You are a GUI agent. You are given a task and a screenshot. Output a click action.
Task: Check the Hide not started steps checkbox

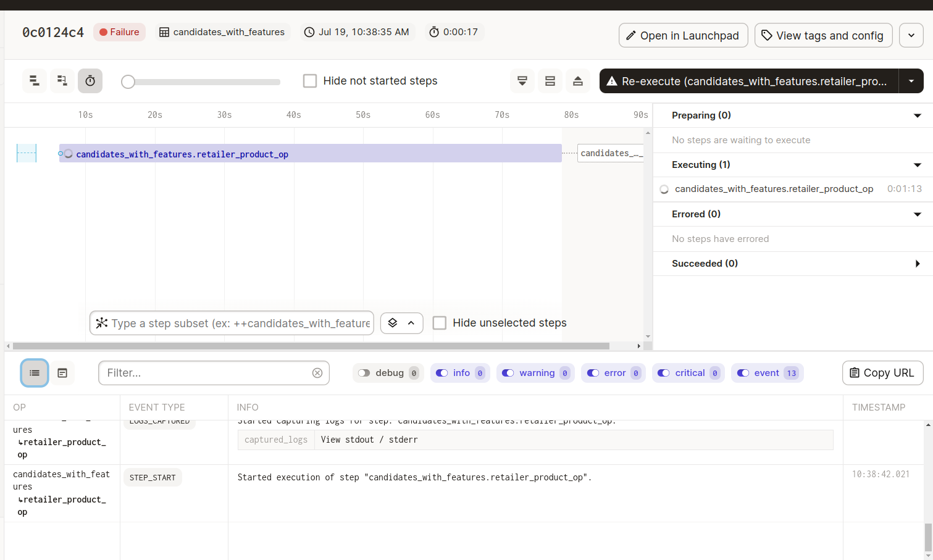click(x=310, y=80)
